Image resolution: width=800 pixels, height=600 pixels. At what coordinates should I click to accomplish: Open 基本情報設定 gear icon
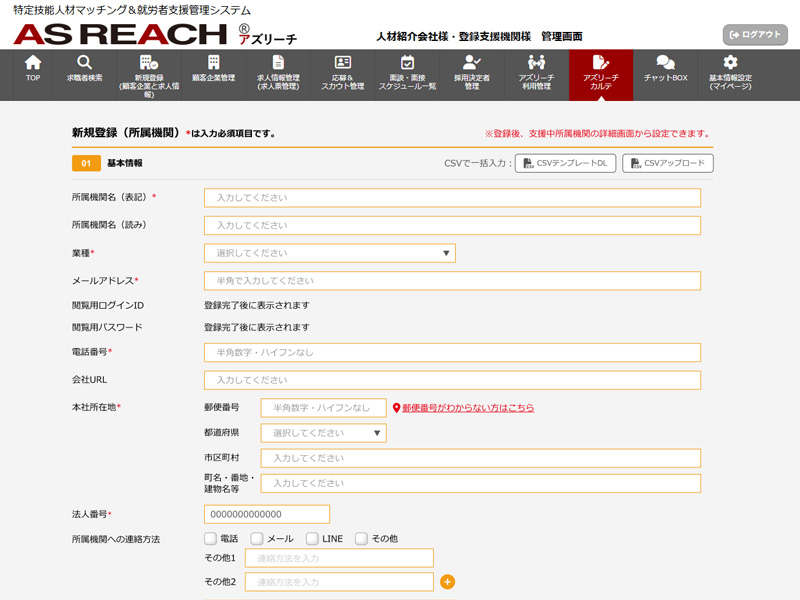tap(730, 62)
